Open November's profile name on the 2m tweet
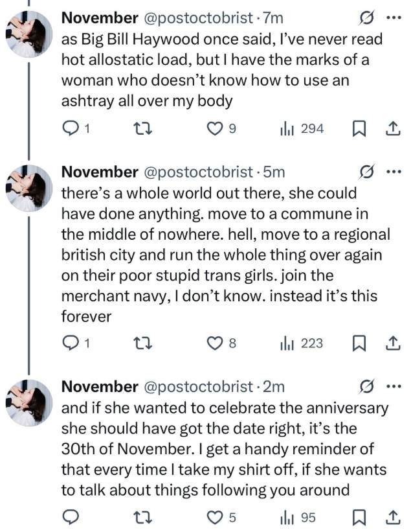This screenshot has height=532, width=411. tap(99, 387)
